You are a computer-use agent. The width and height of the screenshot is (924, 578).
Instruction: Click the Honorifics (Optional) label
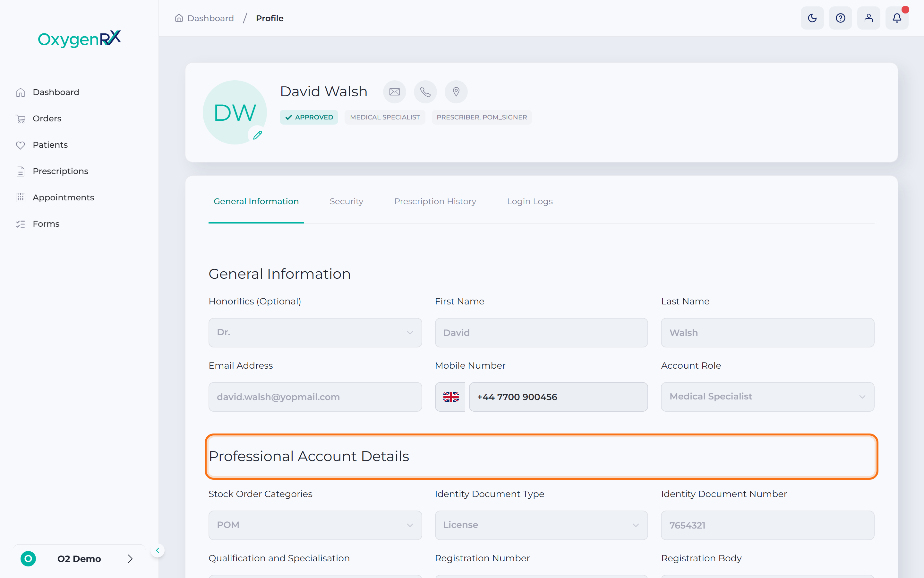[x=255, y=301]
